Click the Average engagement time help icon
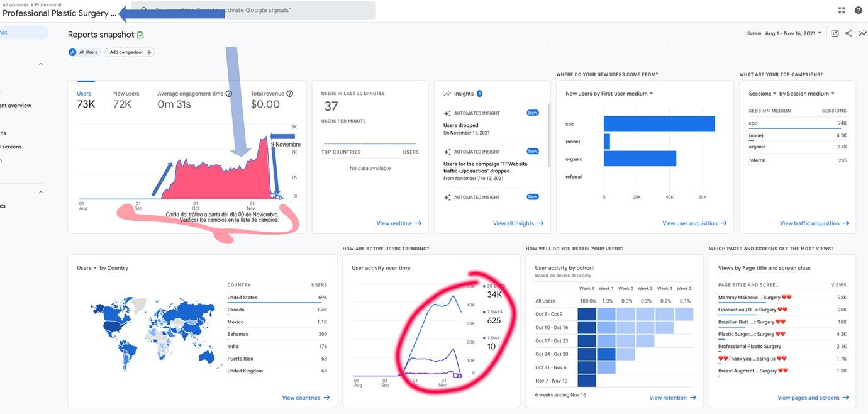The width and height of the screenshot is (868, 414). 228,94
